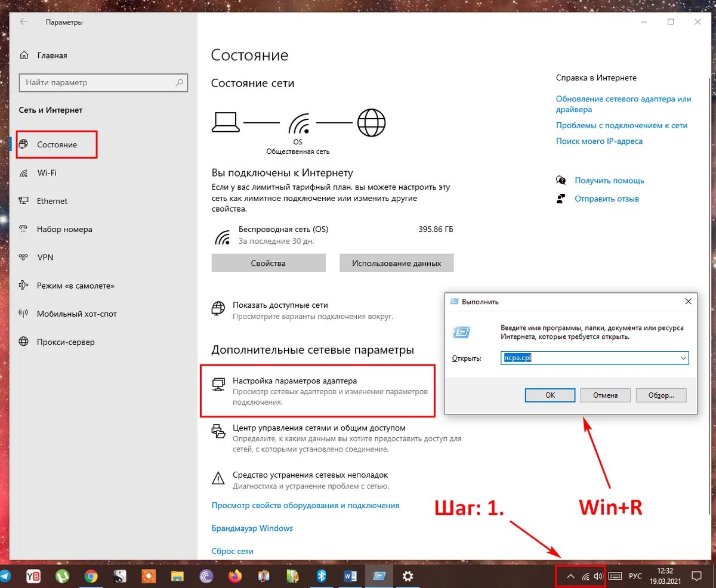Click the globe icon in network diagram

tap(371, 123)
